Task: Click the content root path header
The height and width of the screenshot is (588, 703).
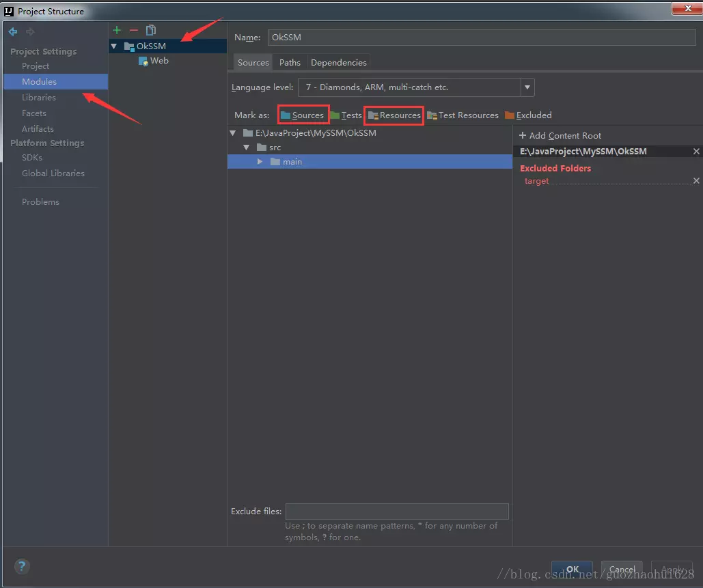Action: 583,152
